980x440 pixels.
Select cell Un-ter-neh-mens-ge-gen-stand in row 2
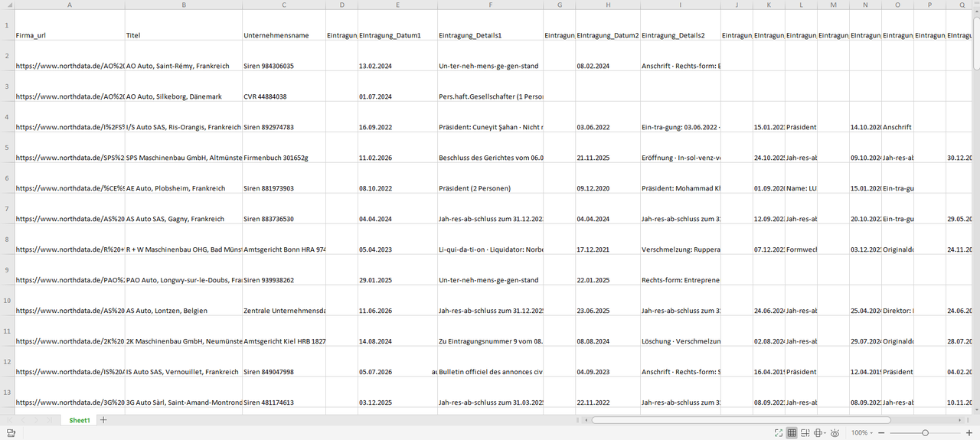coord(491,56)
